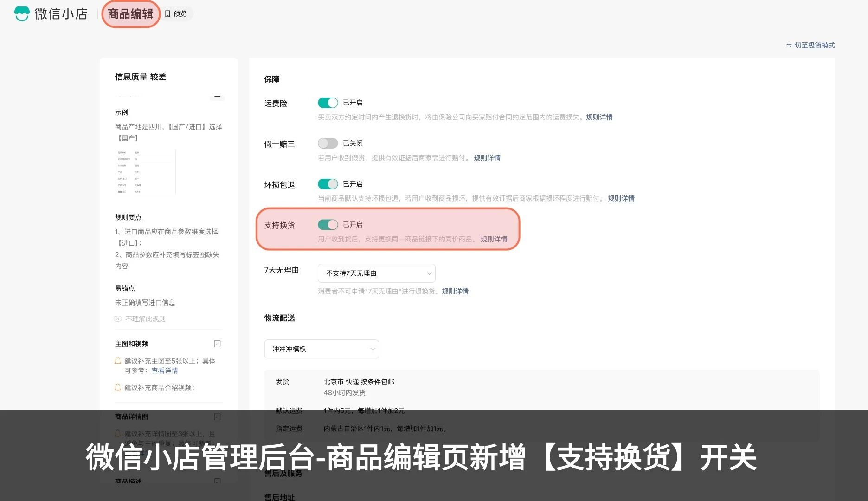
Task: Collapse the rule tips section with the dash icon
Action: tap(217, 96)
